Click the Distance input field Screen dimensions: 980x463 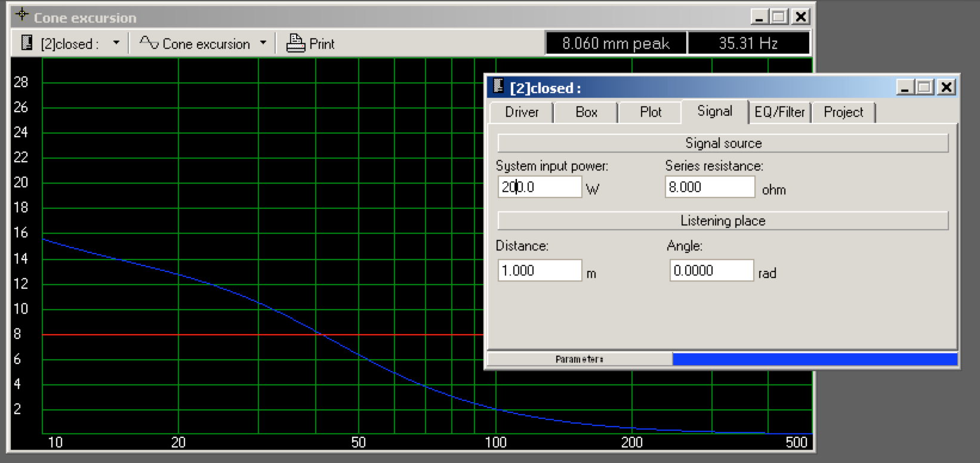tap(540, 270)
